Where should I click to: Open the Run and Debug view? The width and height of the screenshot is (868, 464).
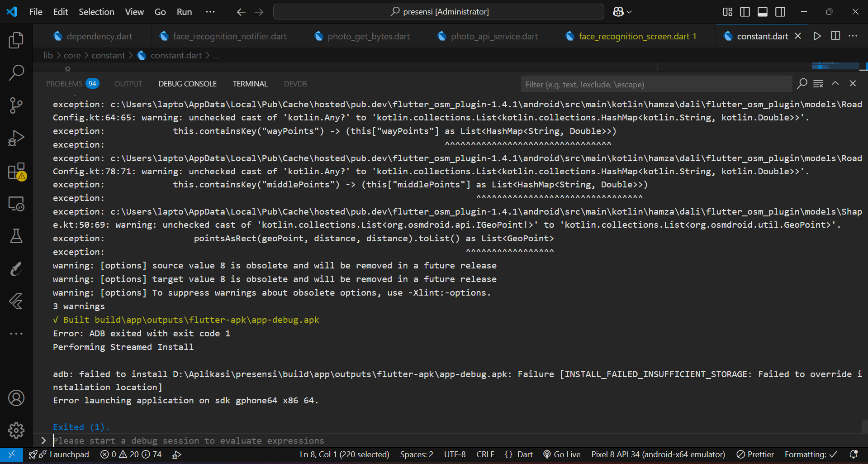pyautogui.click(x=16, y=138)
